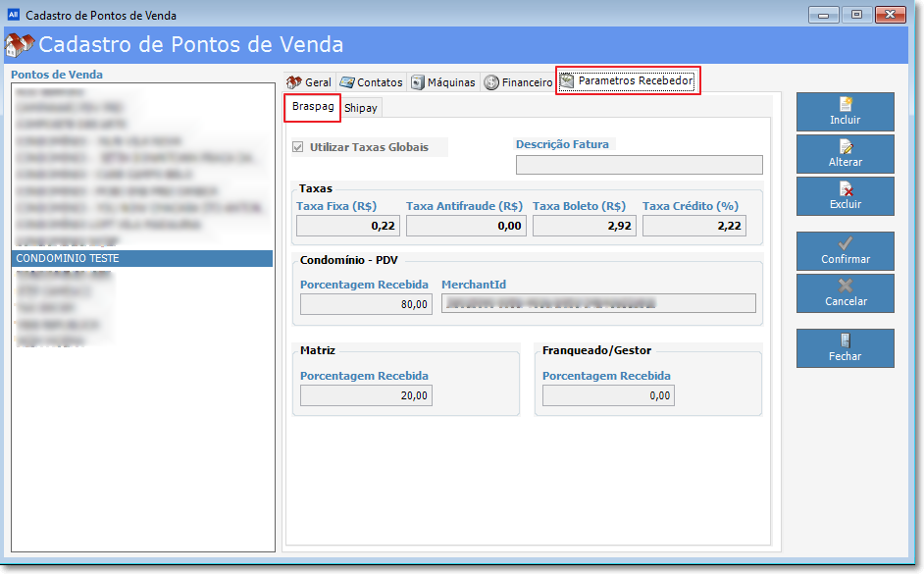This screenshot has height=574, width=924.
Task: Toggle the Utilizar Taxas Globais checkbox
Action: [x=298, y=147]
